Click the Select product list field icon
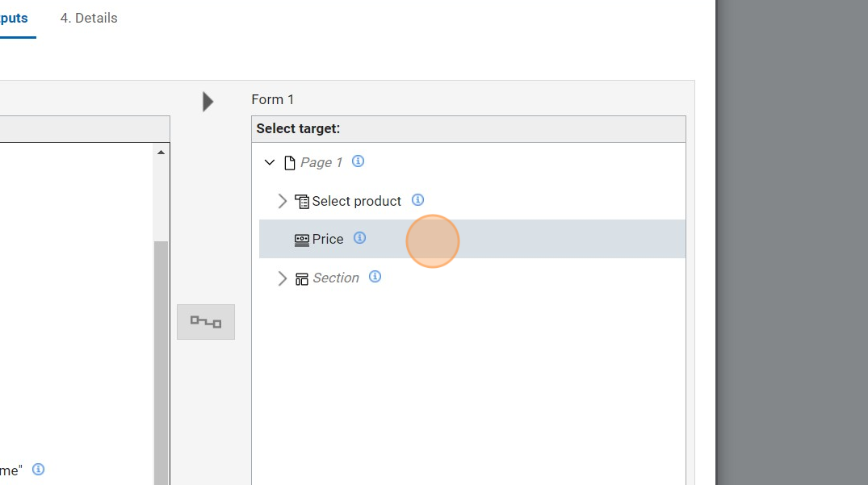 pyautogui.click(x=302, y=202)
